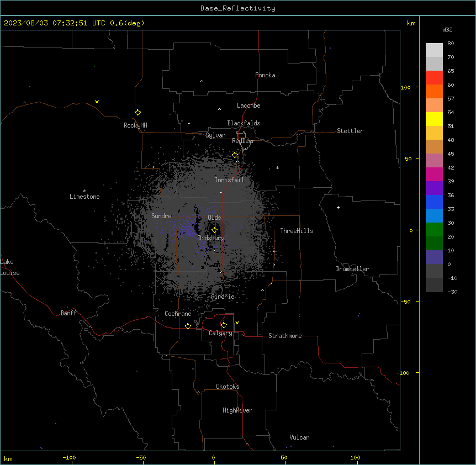Viewport: 476px width, 465px height.
Task: Click the HighRiver map label
Action: point(237,410)
